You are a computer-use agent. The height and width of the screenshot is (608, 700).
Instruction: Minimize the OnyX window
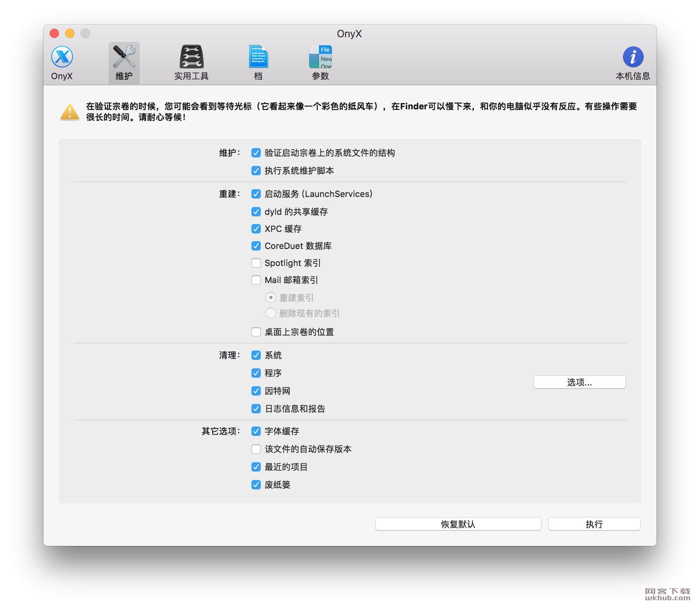pos(70,34)
